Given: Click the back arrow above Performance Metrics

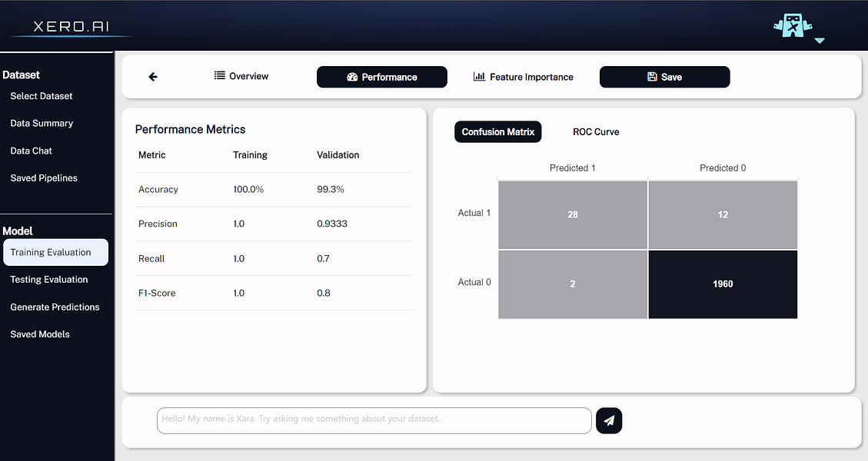Looking at the screenshot, I should click(x=153, y=77).
